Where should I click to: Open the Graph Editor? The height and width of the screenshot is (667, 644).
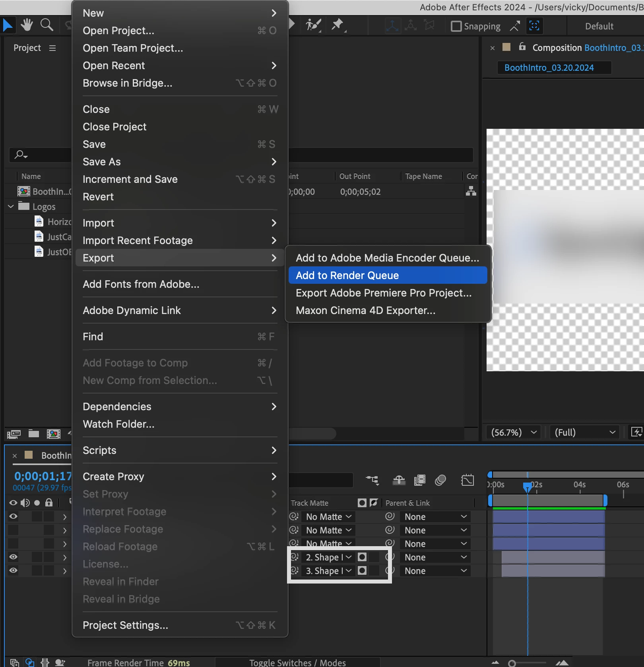[467, 480]
